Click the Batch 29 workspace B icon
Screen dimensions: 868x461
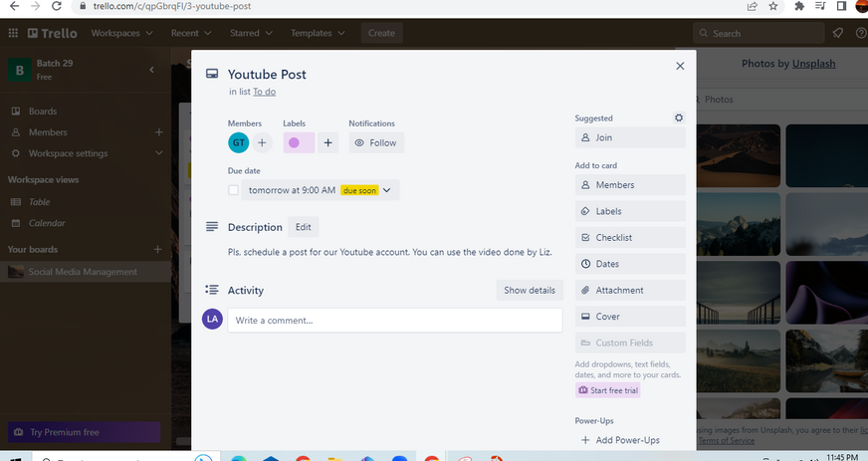click(x=19, y=70)
